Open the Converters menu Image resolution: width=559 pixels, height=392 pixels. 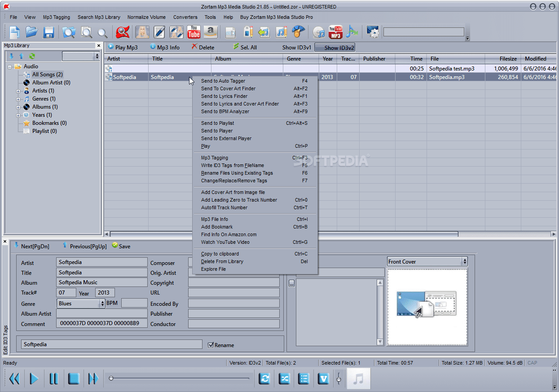[x=185, y=17]
